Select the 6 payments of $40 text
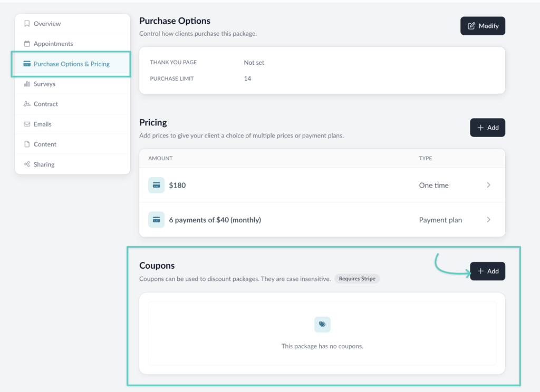This screenshot has height=392, width=540. [215, 220]
